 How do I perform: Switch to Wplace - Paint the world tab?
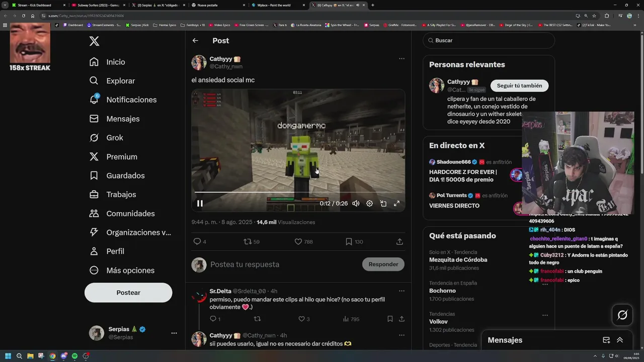[278, 5]
